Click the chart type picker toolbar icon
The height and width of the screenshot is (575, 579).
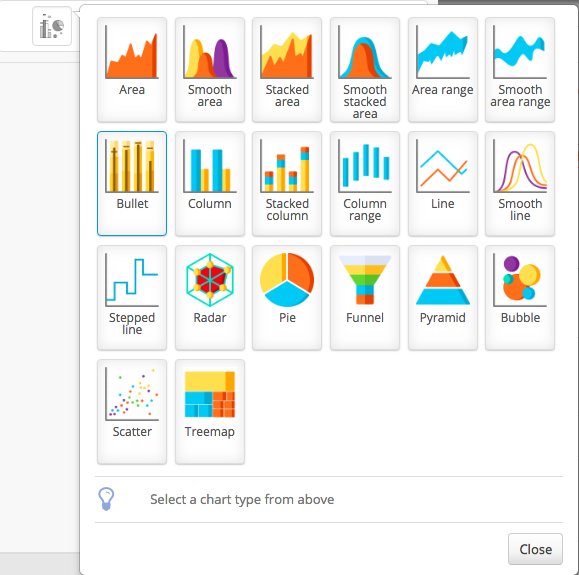(x=52, y=26)
